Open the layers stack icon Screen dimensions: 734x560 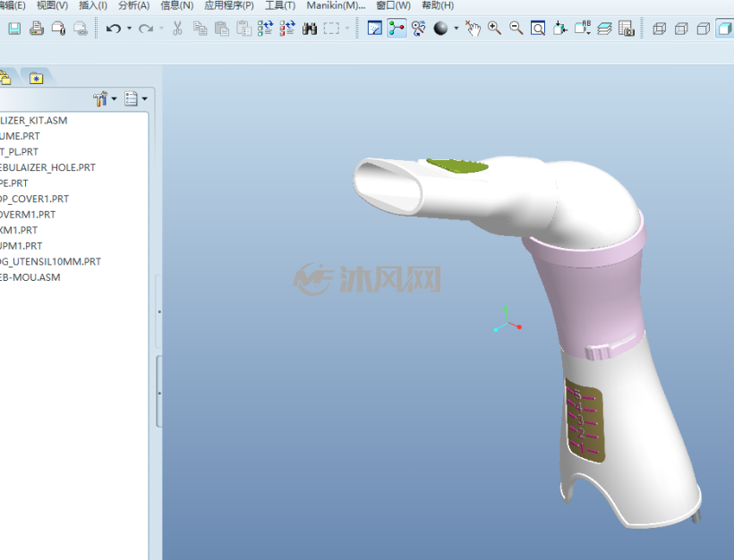(x=604, y=29)
